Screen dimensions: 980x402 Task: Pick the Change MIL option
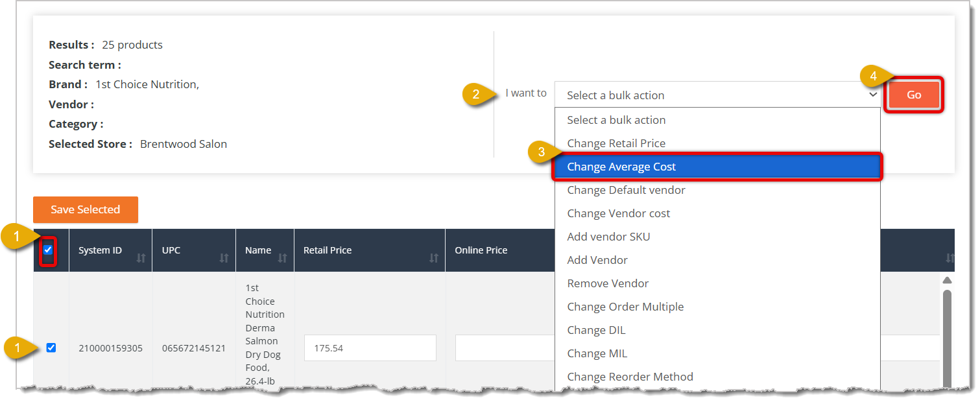coord(717,353)
